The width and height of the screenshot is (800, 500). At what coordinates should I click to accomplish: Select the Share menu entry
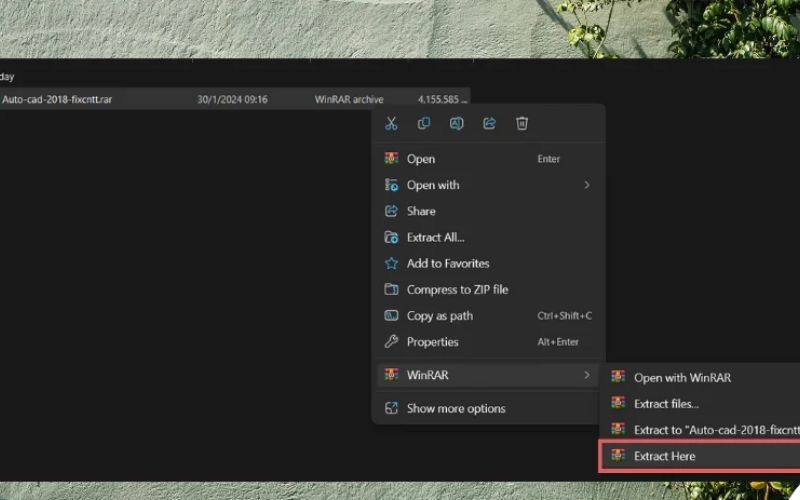(488, 211)
